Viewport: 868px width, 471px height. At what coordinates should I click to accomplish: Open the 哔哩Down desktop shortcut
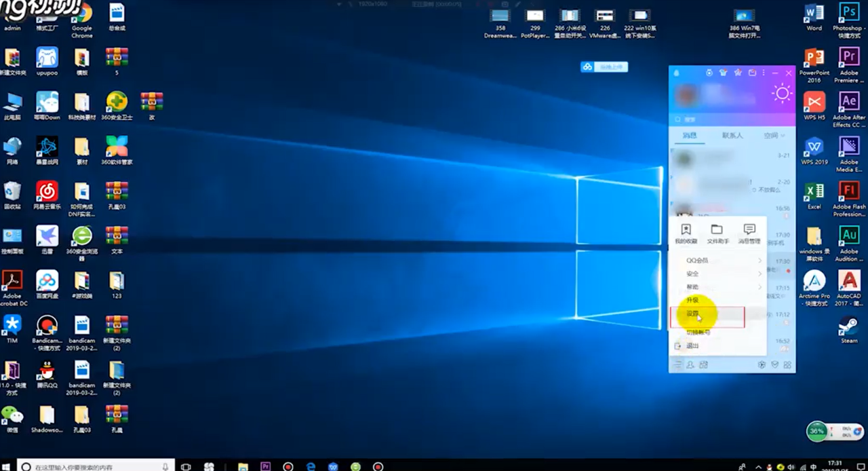click(47, 106)
